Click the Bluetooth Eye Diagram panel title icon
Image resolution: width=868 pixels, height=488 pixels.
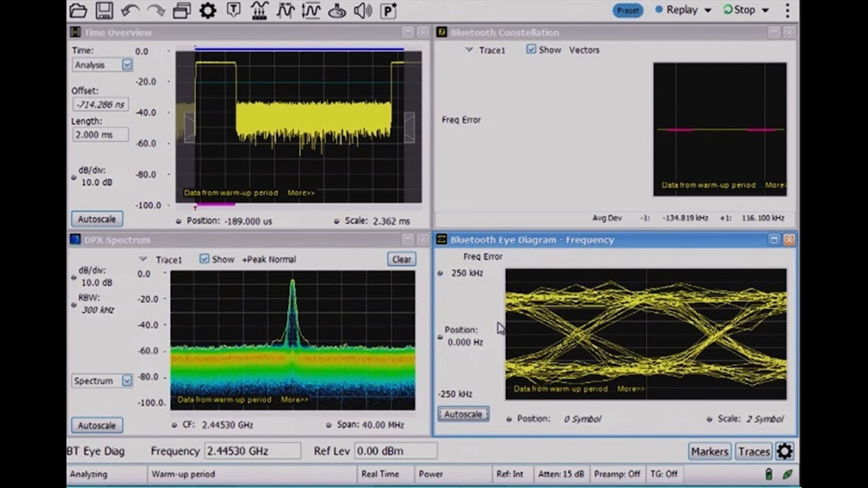[x=441, y=240]
